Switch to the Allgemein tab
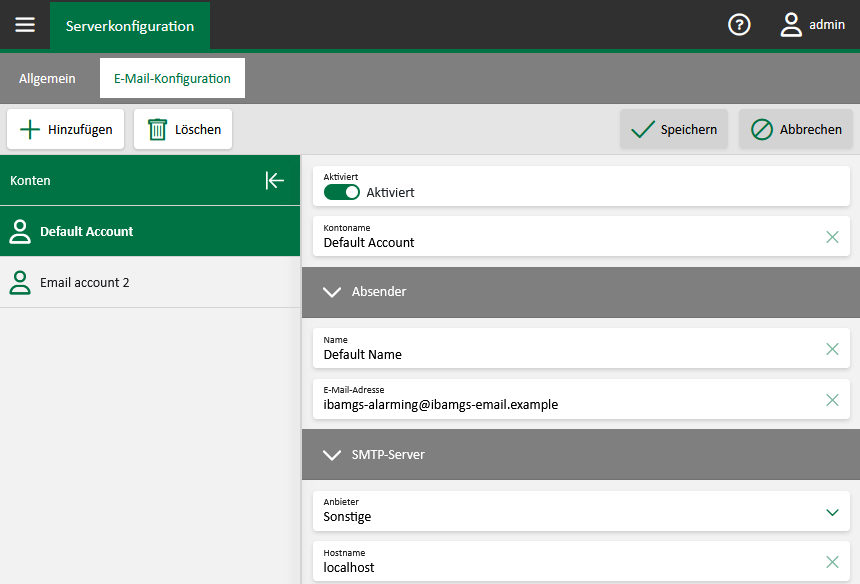This screenshot has height=584, width=860. click(x=47, y=78)
